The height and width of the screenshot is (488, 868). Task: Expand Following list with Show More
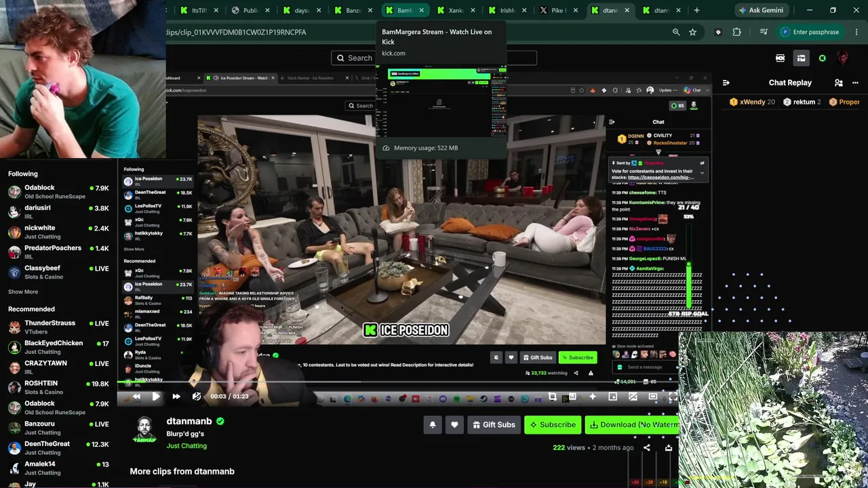click(23, 292)
